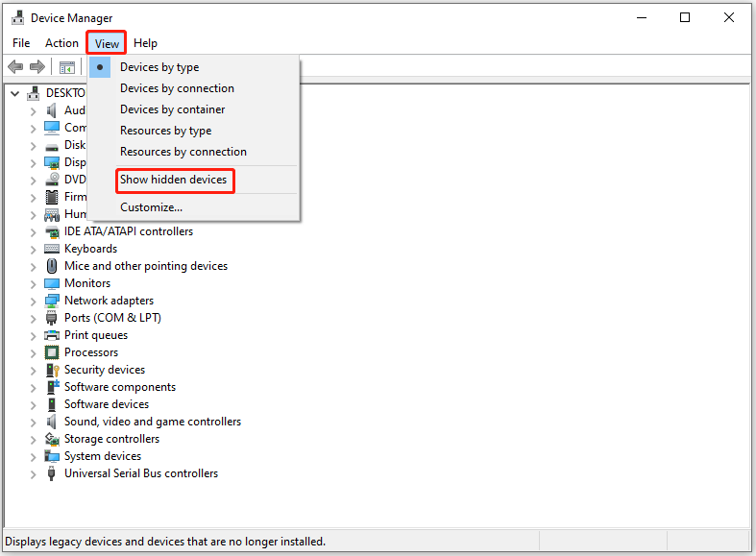756x556 pixels.
Task: Click the Display adapters icon
Action: [52, 162]
